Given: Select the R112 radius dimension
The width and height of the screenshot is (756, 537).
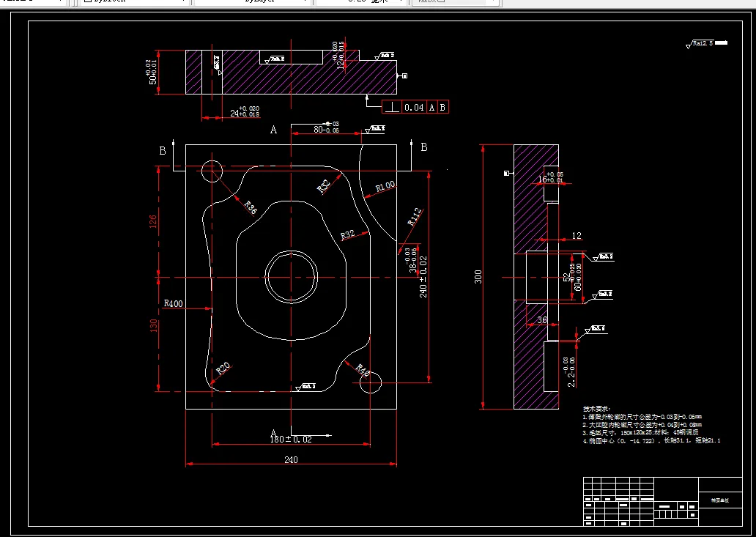Looking at the screenshot, I should click(x=415, y=216).
